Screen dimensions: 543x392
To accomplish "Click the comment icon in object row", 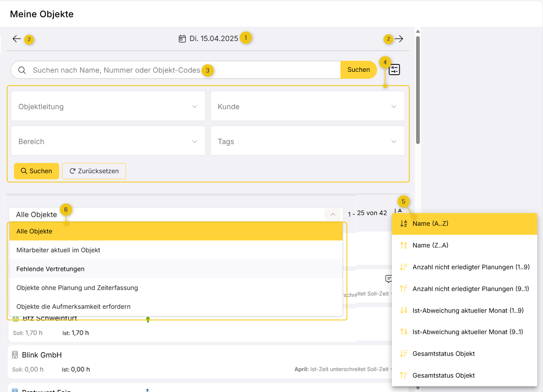I will click(x=389, y=279).
